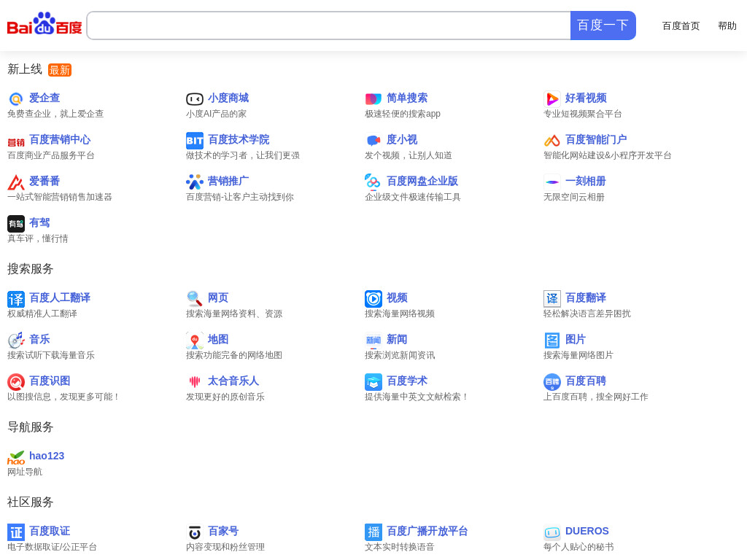Open the 地图 text link
Viewport: 747px width, 560px height.
[x=218, y=339]
